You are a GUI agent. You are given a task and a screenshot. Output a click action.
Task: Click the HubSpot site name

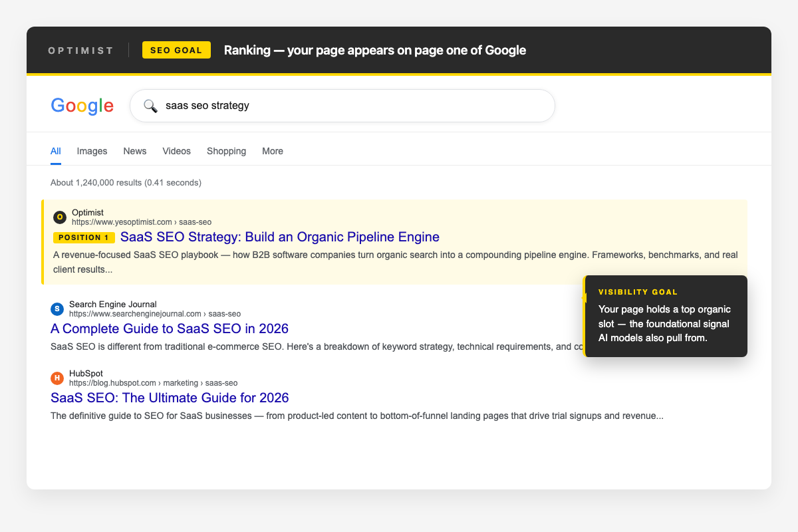[x=86, y=374]
